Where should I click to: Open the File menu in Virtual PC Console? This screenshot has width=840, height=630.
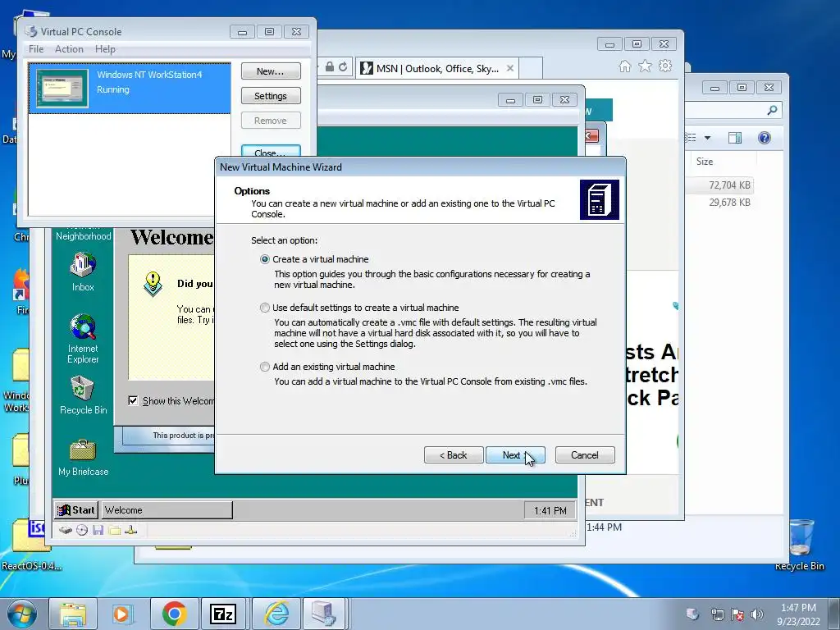point(36,48)
